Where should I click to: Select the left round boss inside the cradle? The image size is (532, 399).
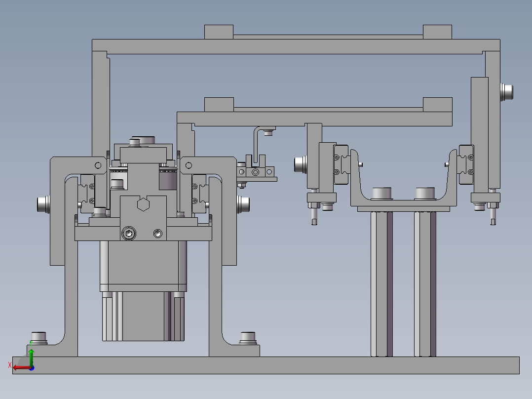coord(381,193)
